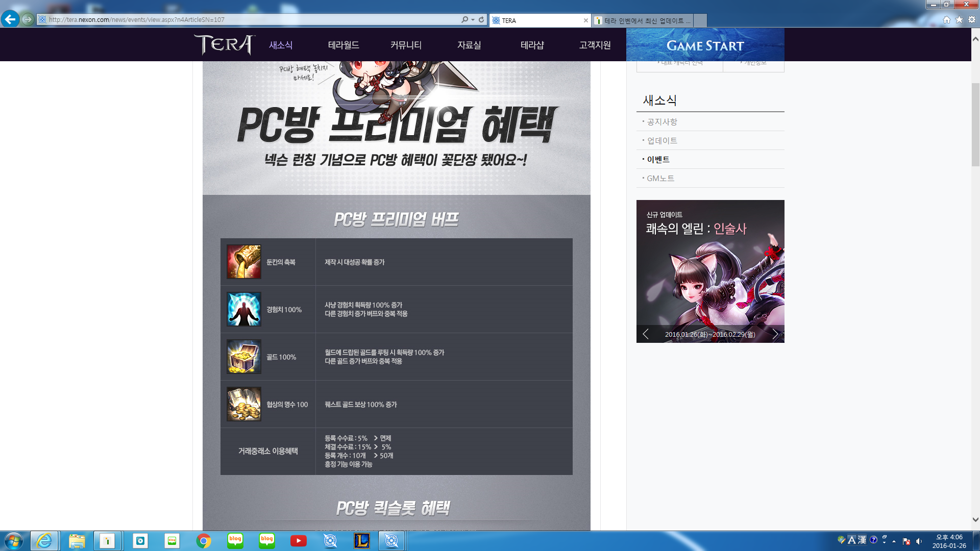Viewport: 980px width, 551px height.
Task: Open the 자료실 navigation menu
Action: pos(469,45)
